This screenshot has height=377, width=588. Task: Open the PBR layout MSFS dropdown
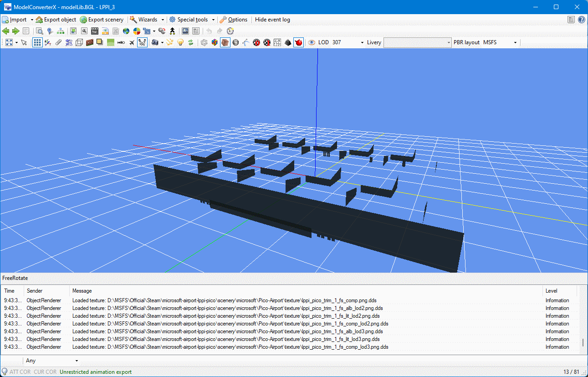click(515, 42)
